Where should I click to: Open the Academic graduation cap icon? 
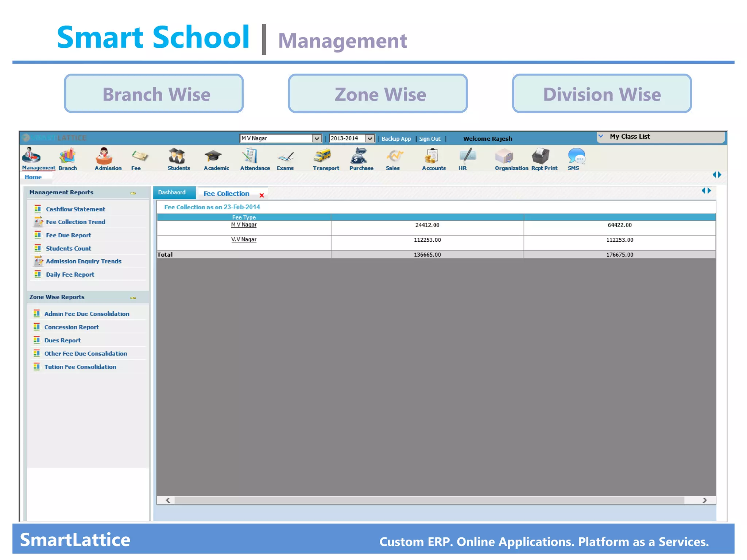(x=213, y=156)
